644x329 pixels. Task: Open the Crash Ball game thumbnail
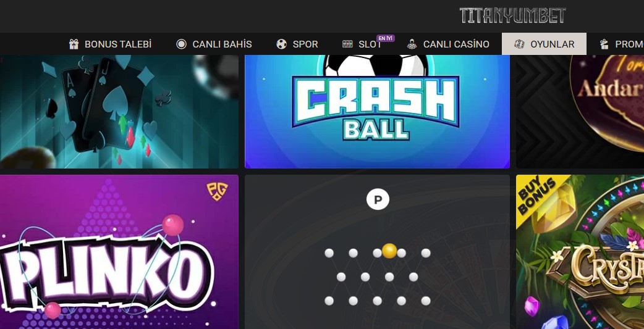coord(377,112)
